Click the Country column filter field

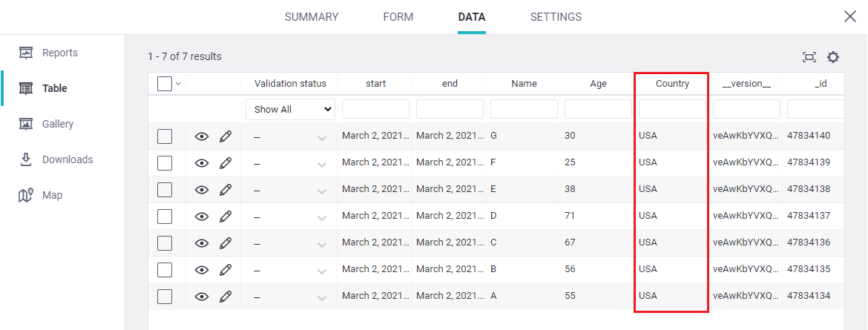tap(672, 109)
